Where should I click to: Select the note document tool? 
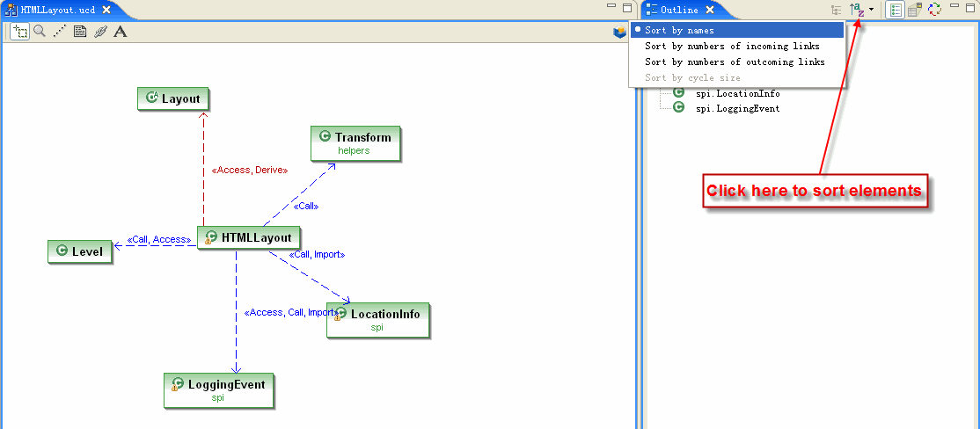80,32
